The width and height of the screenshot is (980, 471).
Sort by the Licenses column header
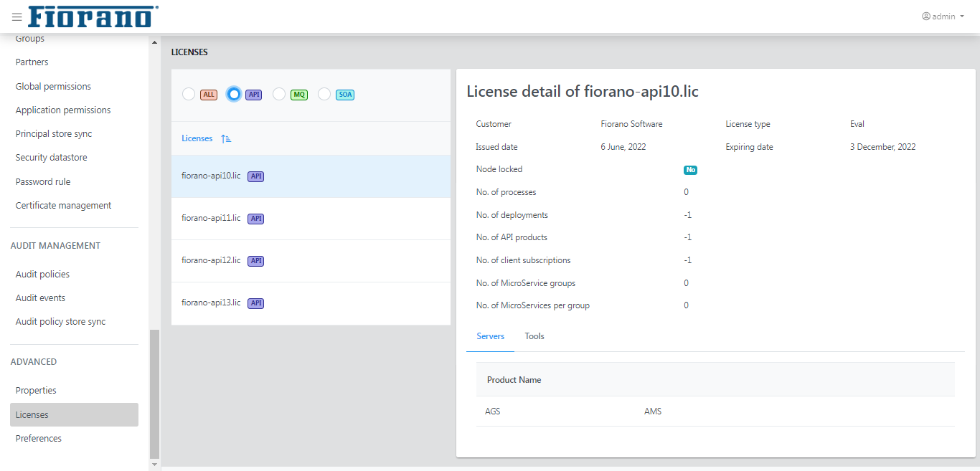coord(197,138)
